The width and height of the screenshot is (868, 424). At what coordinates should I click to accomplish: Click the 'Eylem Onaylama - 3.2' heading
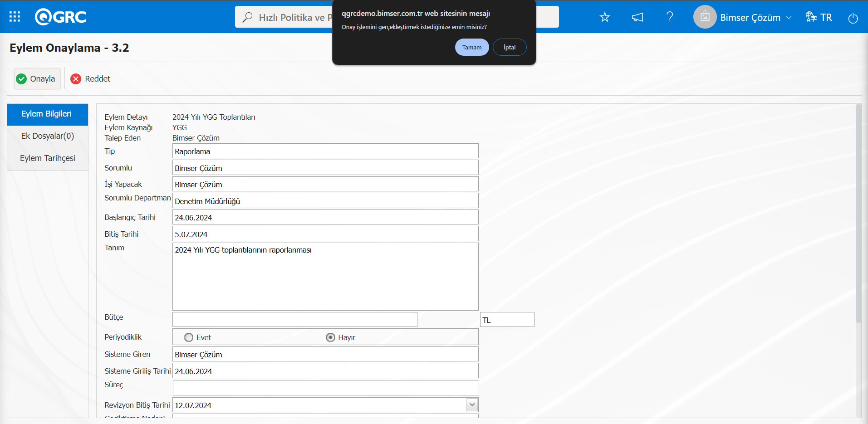click(69, 48)
